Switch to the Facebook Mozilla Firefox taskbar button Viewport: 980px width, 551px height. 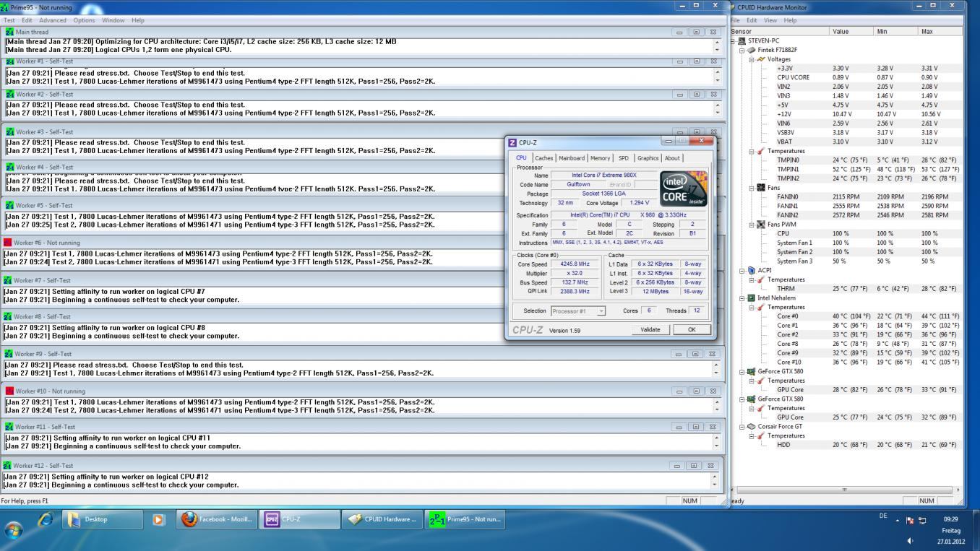(x=217, y=519)
